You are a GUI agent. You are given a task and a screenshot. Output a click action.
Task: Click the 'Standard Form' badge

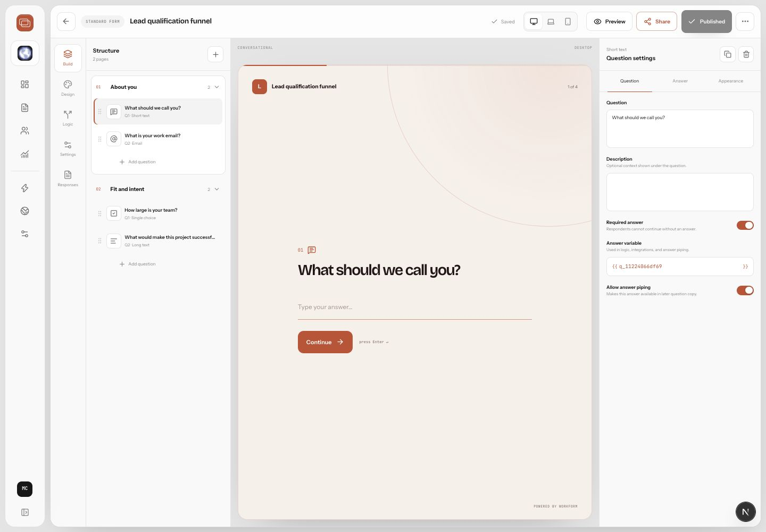(103, 22)
